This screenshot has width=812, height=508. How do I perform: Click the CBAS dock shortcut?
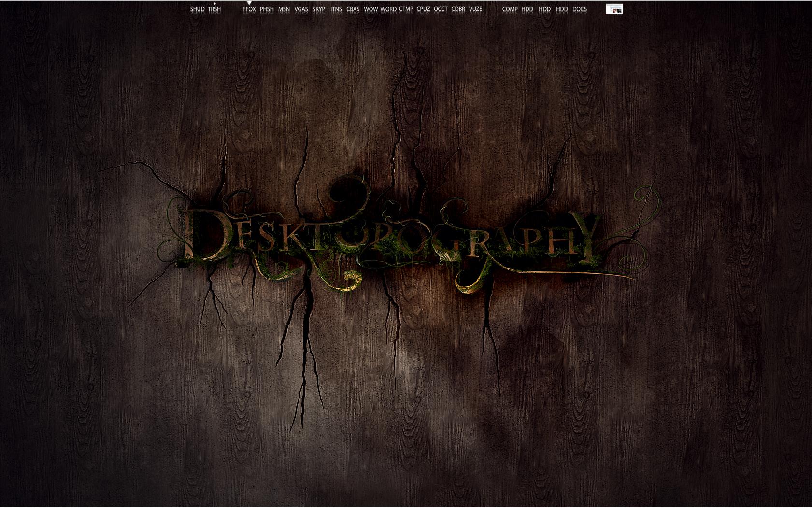pos(353,9)
